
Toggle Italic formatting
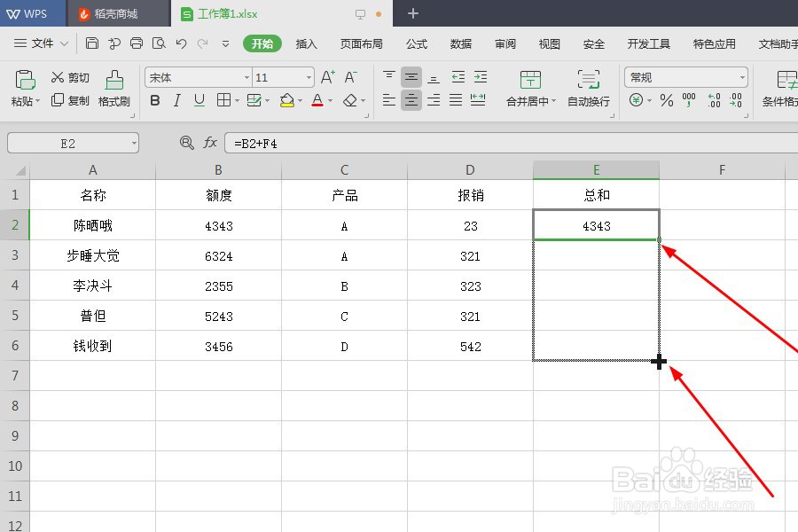[177, 100]
